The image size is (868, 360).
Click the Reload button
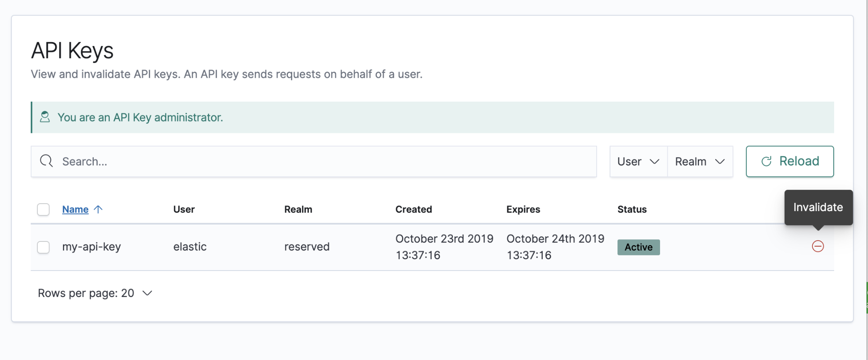point(789,161)
